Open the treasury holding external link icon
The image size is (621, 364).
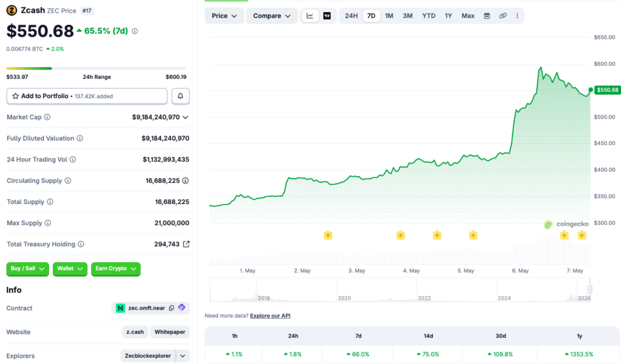coord(186,244)
